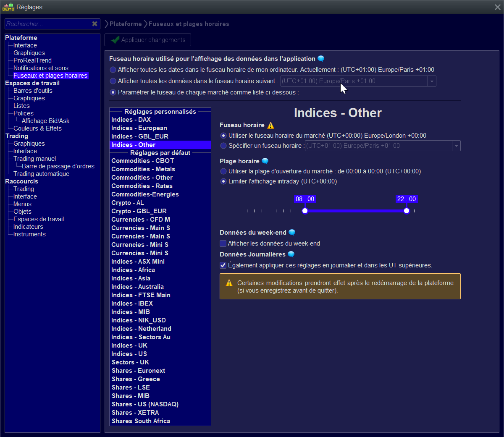Image resolution: width=504 pixels, height=437 pixels.
Task: Uncheck 'Également appliquer ces réglages en journalier'
Action: pyautogui.click(x=223, y=265)
